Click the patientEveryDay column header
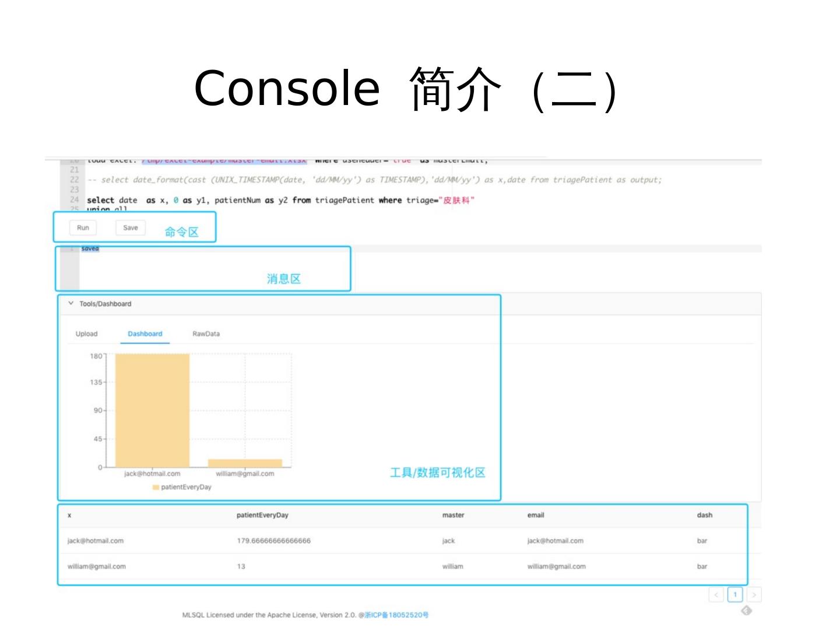 coord(262,515)
